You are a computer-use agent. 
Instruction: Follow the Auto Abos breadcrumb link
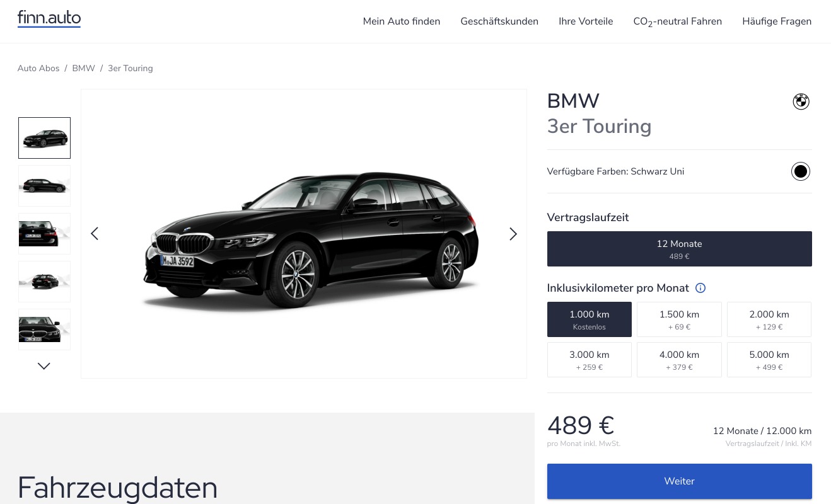(38, 68)
